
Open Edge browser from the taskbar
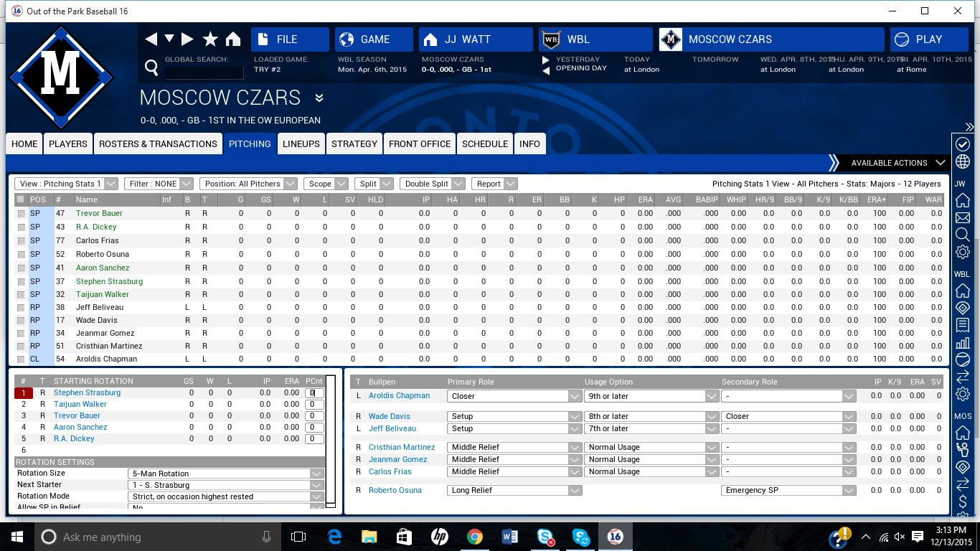pos(334,537)
